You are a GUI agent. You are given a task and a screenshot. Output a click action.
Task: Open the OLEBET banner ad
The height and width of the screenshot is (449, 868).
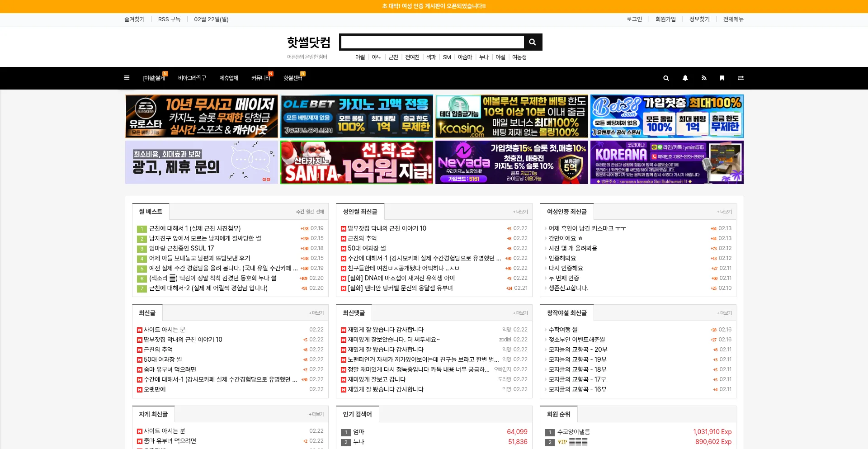(x=357, y=116)
